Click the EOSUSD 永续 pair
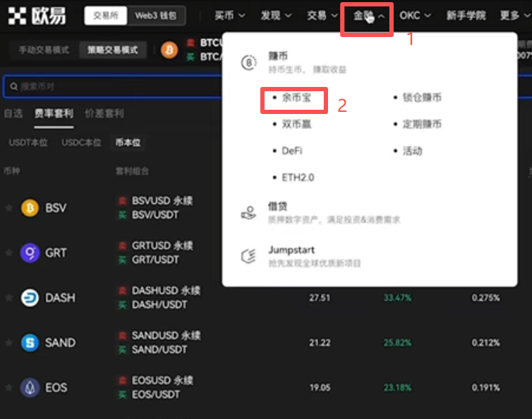The image size is (532, 419). pyautogui.click(x=162, y=381)
